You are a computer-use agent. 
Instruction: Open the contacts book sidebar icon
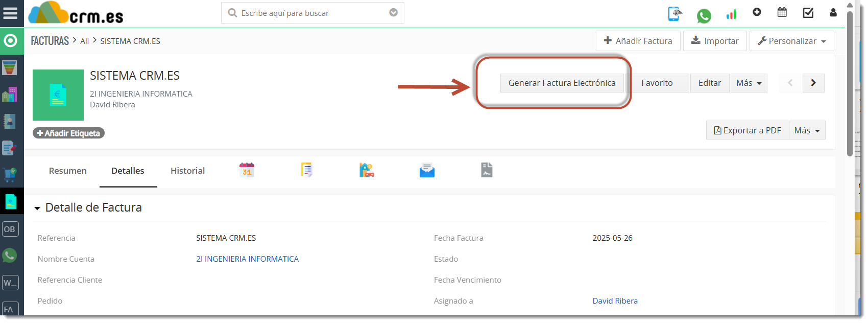(10, 121)
